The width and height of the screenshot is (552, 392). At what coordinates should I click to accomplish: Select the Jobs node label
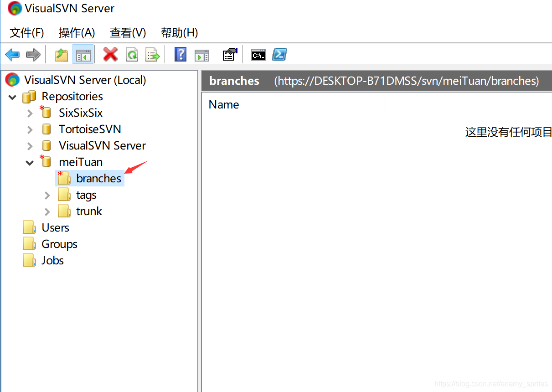[52, 260]
